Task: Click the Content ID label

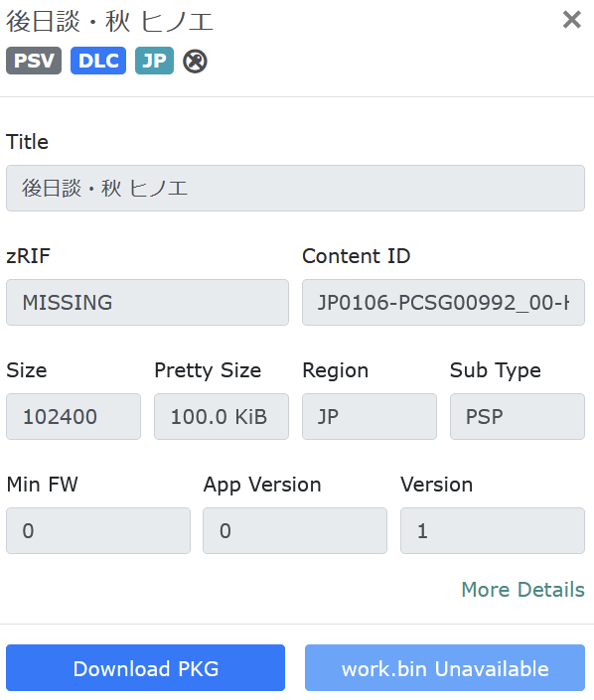Action: 356,256
